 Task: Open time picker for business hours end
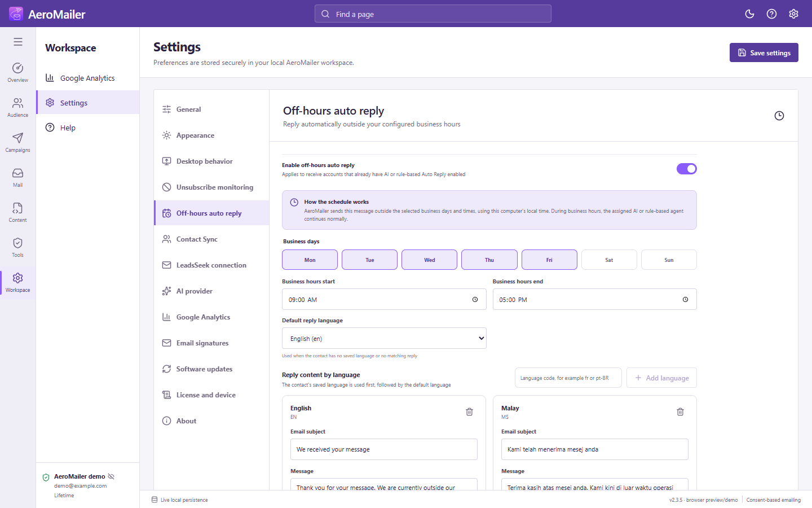click(685, 300)
